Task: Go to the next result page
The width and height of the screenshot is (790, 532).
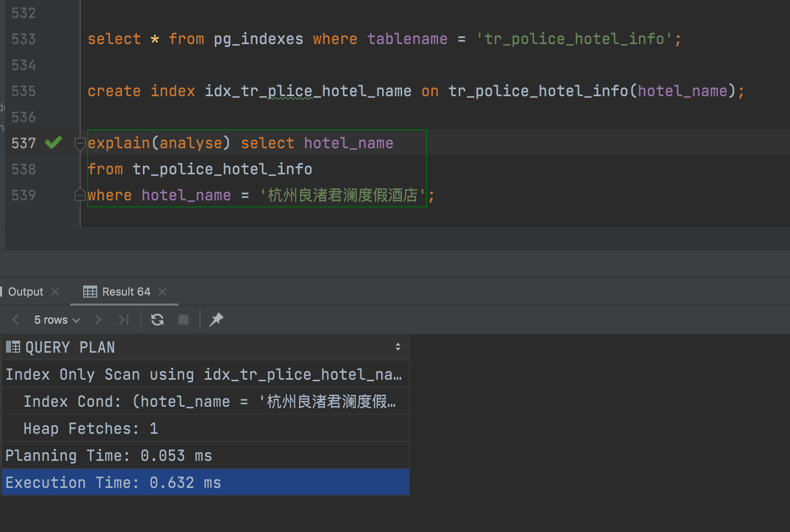Action: (x=98, y=319)
